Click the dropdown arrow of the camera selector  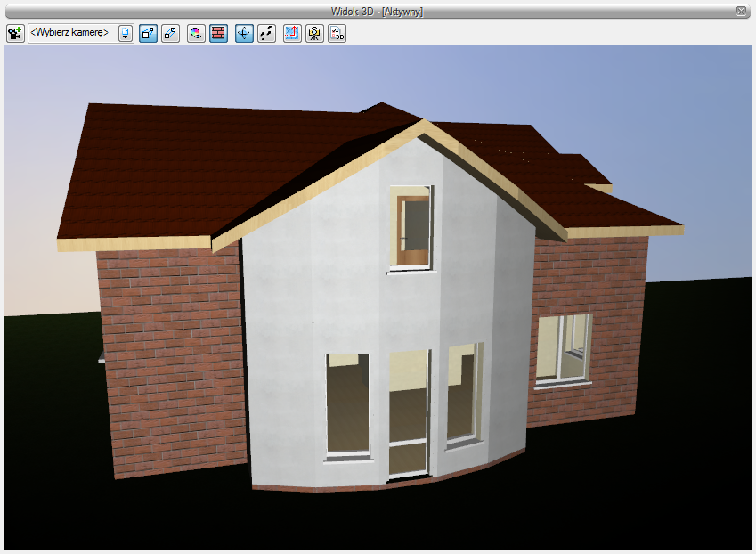coord(126,33)
